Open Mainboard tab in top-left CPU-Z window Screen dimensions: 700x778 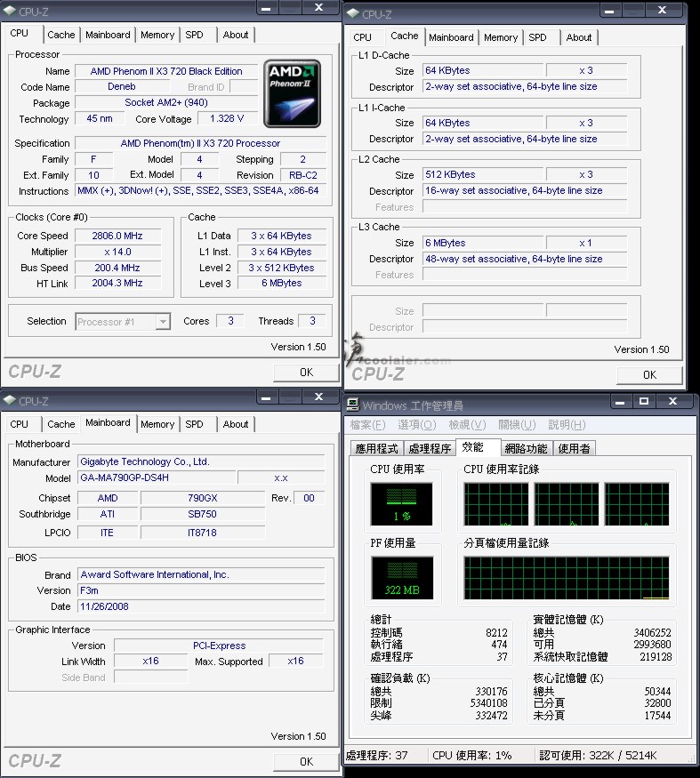pos(108,35)
